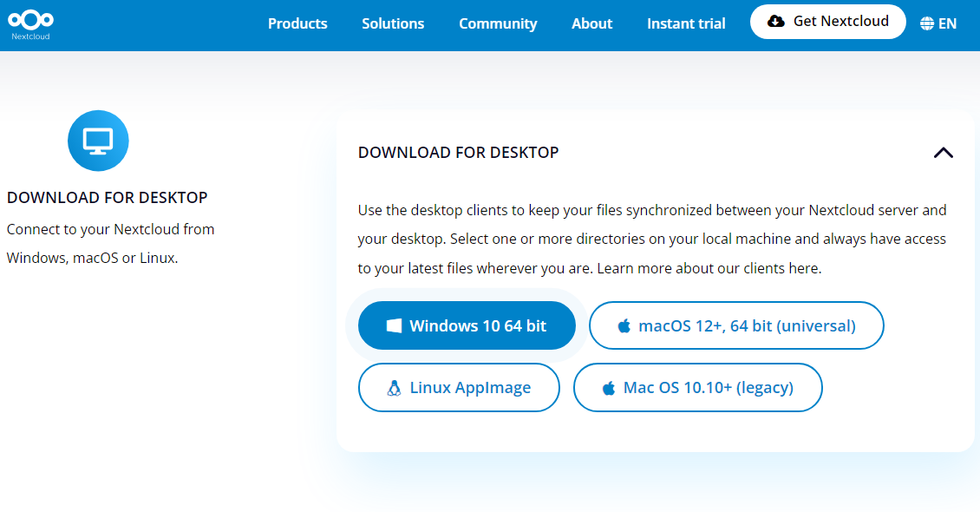Download the Windows 10 64 bit client
980x512 pixels.
pos(467,325)
